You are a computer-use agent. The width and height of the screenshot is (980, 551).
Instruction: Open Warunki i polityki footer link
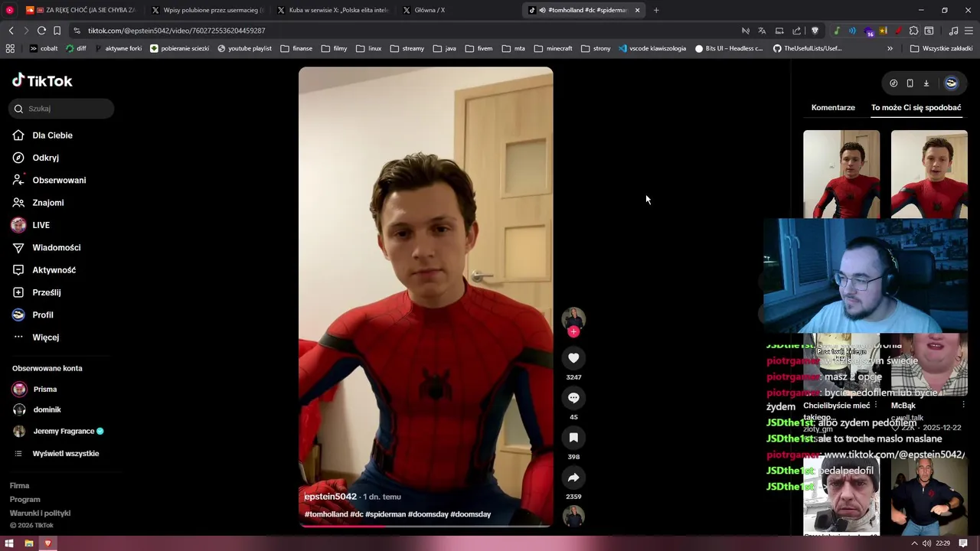coord(41,514)
